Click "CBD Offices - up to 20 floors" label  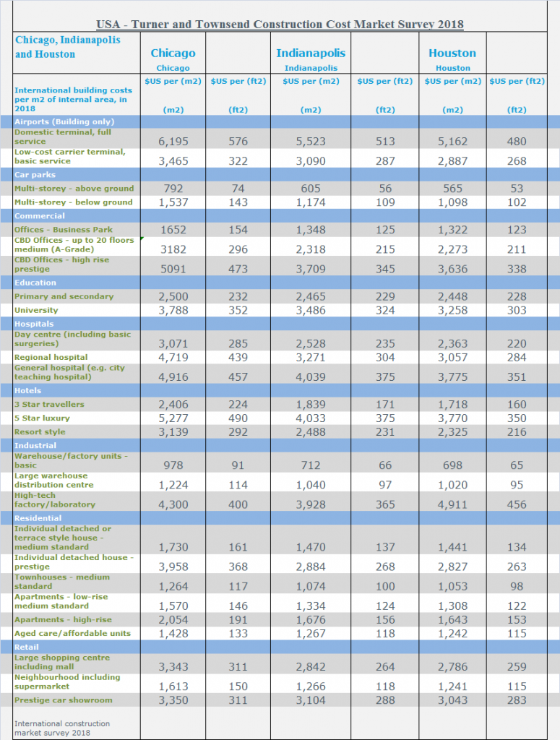pyautogui.click(x=74, y=244)
